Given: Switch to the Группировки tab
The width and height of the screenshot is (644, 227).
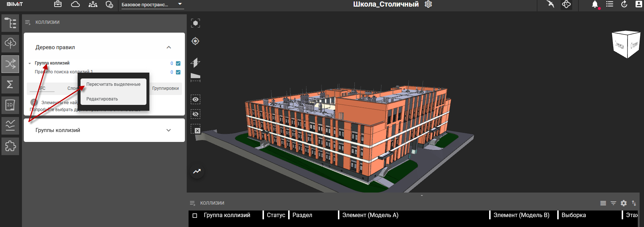Looking at the screenshot, I should [x=165, y=88].
